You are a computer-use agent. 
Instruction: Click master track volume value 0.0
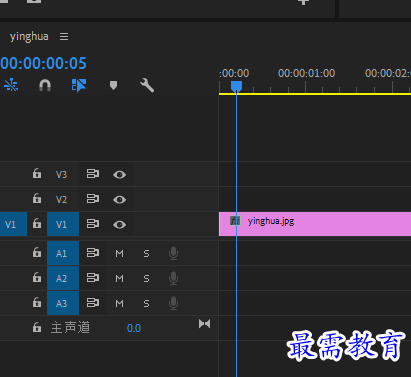click(x=134, y=328)
